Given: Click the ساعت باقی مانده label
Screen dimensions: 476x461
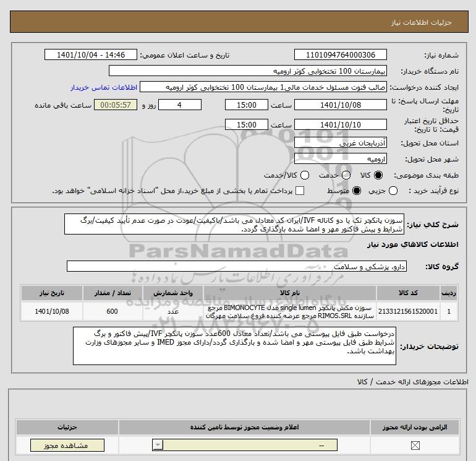Looking at the screenshot, I should (x=63, y=105).
